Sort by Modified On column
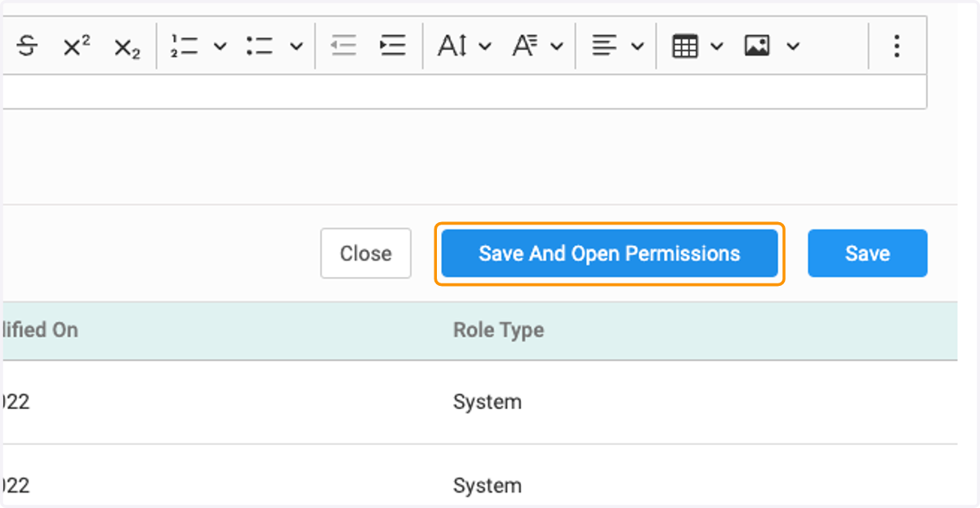Image resolution: width=980 pixels, height=508 pixels. pos(39,331)
